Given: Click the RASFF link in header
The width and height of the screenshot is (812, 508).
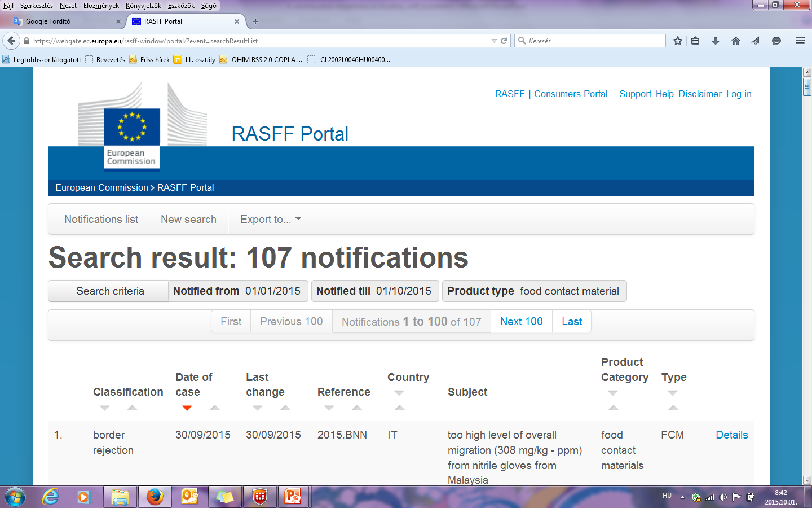Looking at the screenshot, I should 510,94.
